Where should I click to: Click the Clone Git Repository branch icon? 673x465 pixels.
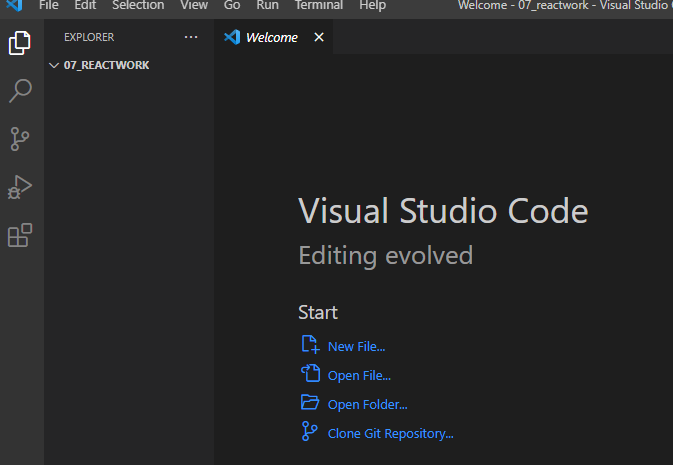pos(309,431)
